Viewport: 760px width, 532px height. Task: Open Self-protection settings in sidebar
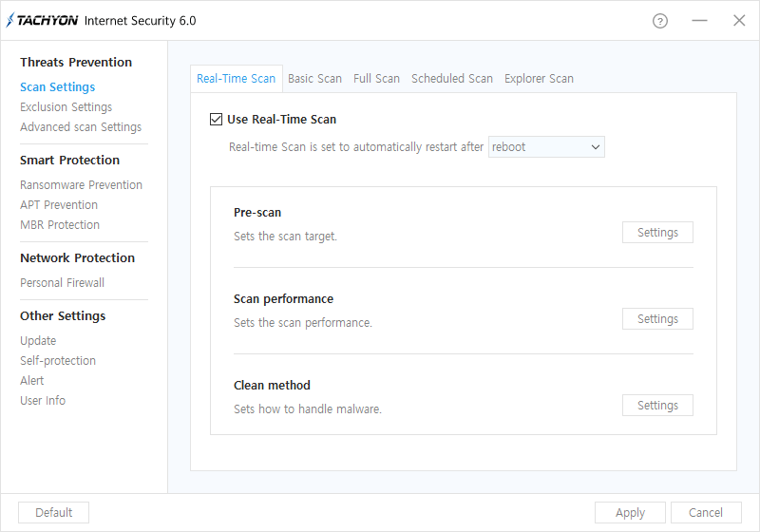58,361
